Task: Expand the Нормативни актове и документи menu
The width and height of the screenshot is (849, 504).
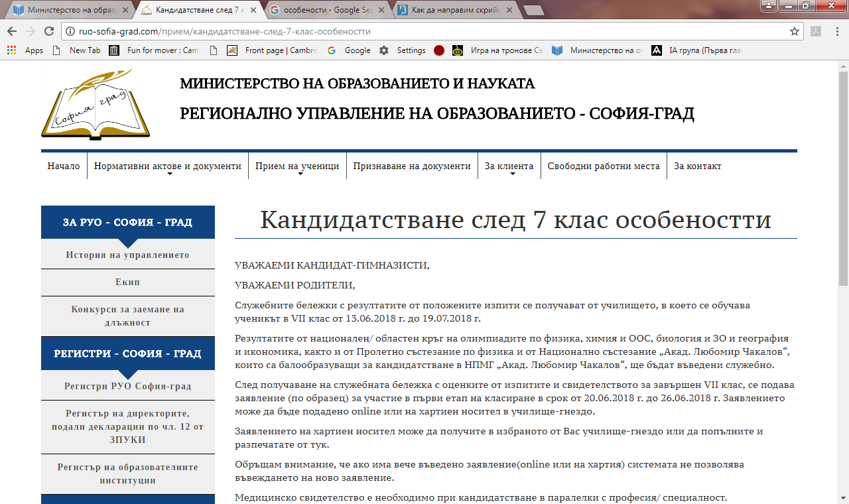Action: [x=167, y=166]
